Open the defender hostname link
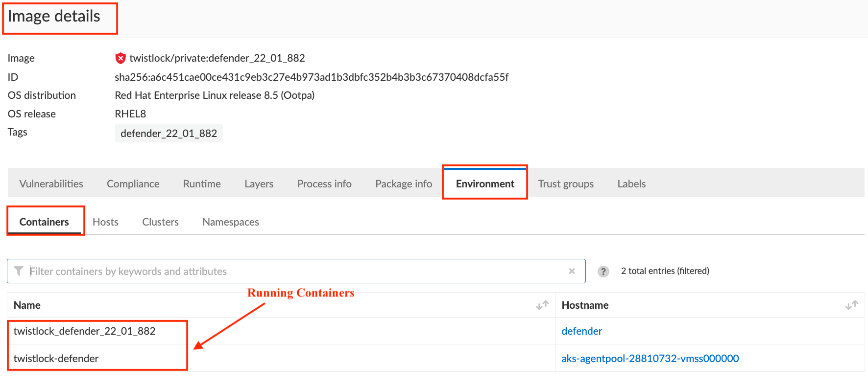The image size is (868, 388). [x=581, y=331]
